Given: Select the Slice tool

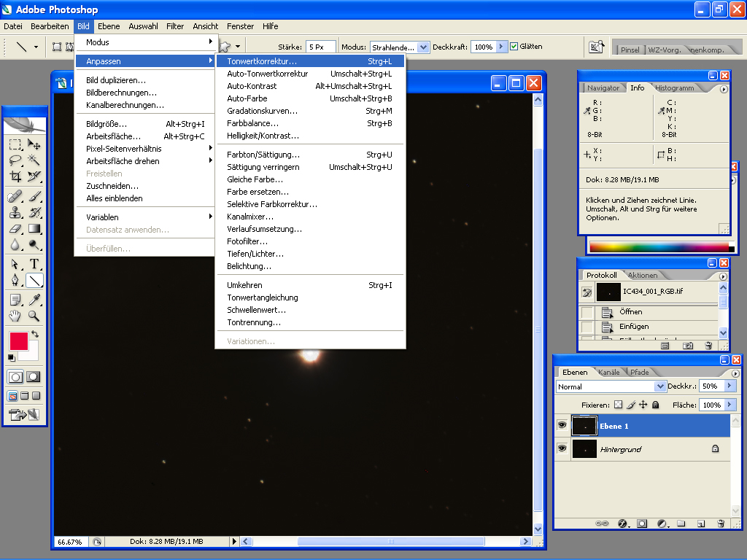Looking at the screenshot, I should click(x=34, y=176).
